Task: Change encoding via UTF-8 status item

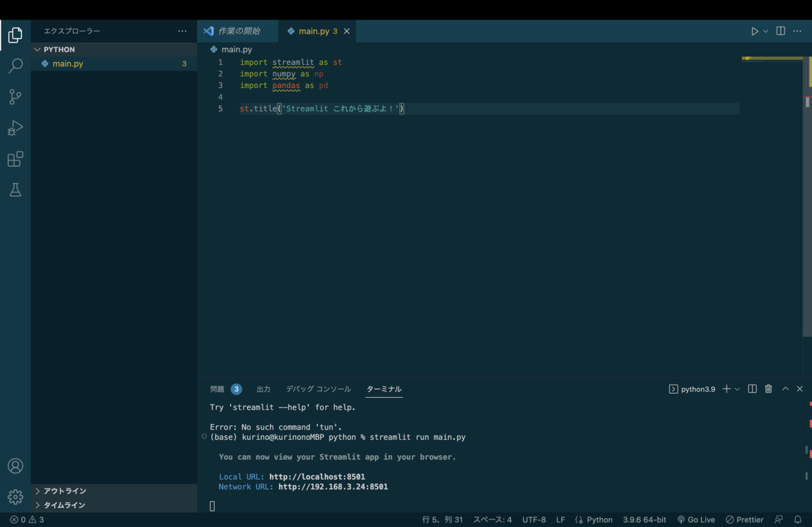Action: coord(534,520)
